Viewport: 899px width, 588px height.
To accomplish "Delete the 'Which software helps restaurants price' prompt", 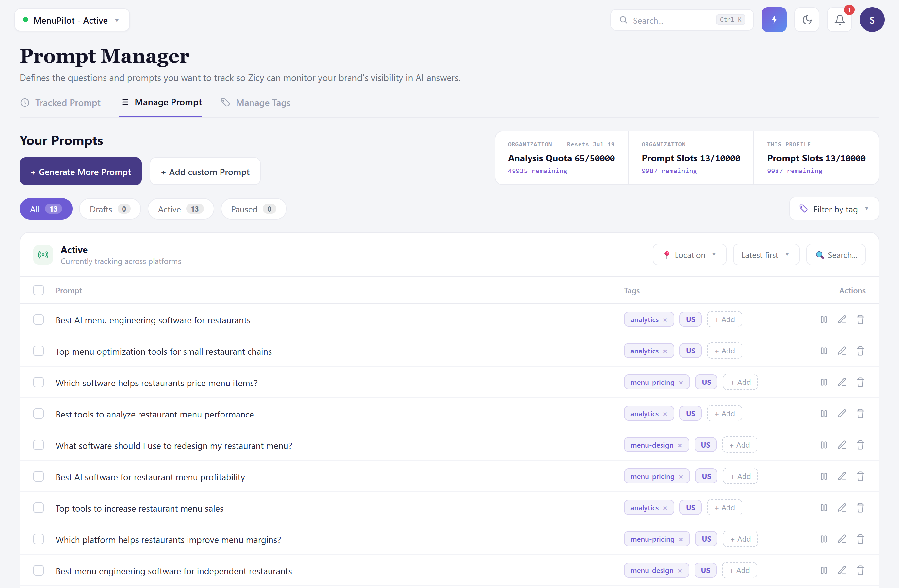I will (860, 382).
